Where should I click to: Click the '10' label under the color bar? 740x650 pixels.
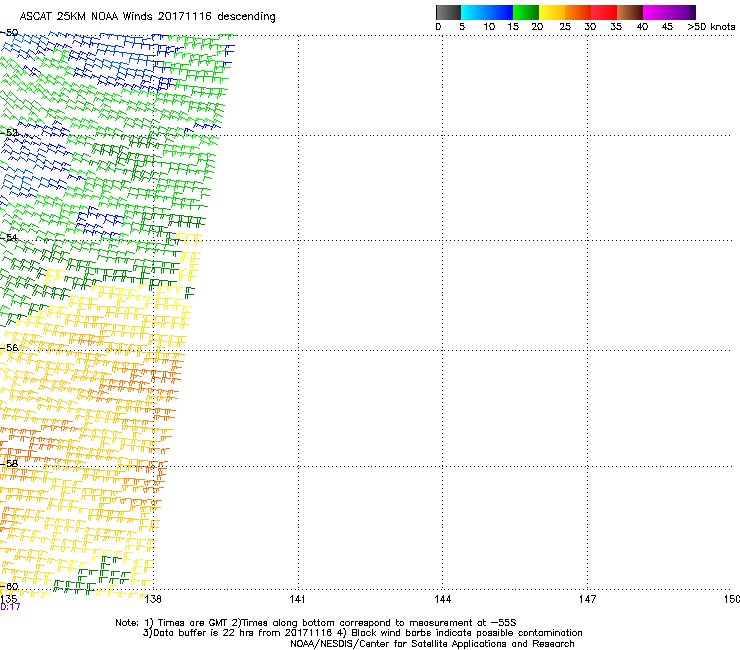pyautogui.click(x=489, y=27)
